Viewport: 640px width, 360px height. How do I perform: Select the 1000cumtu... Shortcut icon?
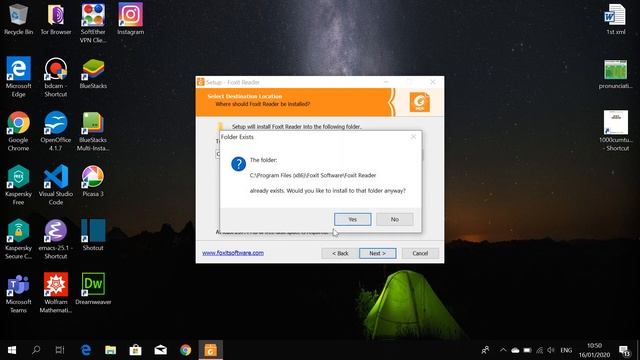pos(616,131)
